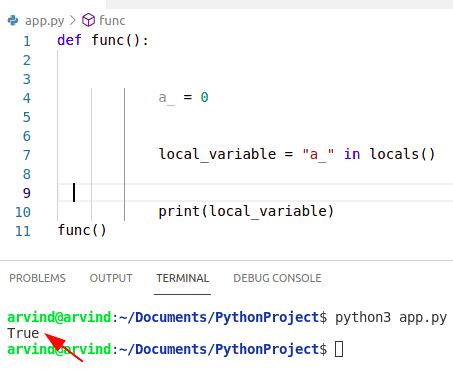Click 'python3 app.py' command in terminal

pos(391,318)
